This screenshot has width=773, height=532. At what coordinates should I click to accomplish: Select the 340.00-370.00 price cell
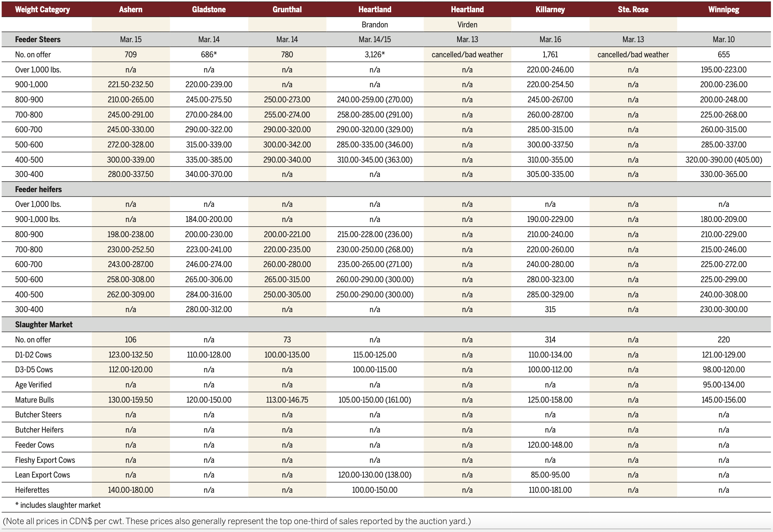209,174
